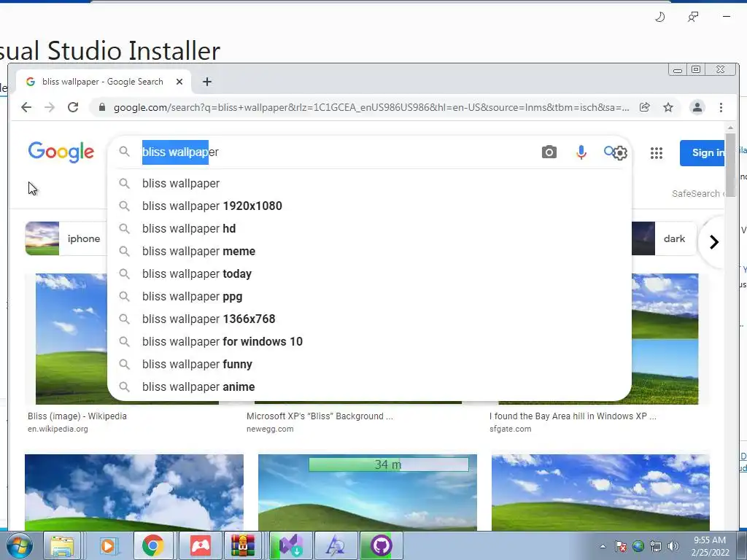Open Bliss (image) - Wikipedia result
Image resolution: width=747 pixels, height=560 pixels.
tap(77, 416)
